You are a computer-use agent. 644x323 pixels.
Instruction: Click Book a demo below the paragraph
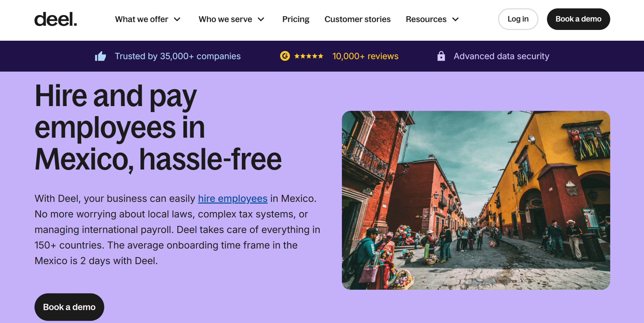pos(69,307)
